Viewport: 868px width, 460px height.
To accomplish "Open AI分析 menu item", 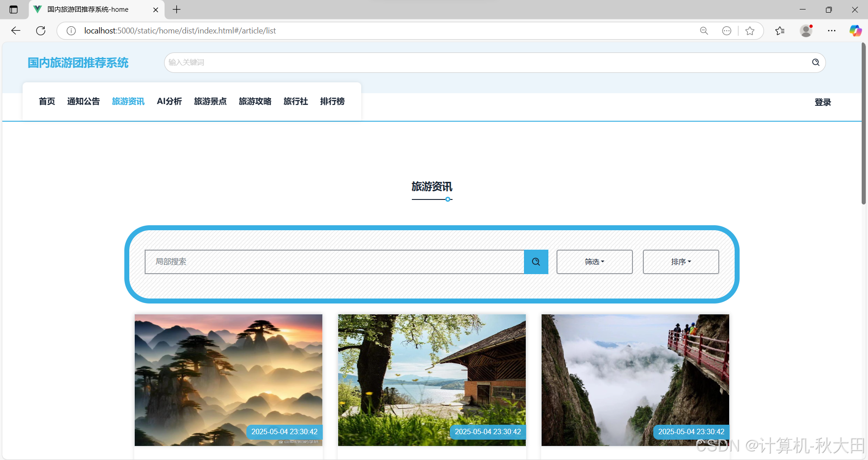I will [x=170, y=101].
